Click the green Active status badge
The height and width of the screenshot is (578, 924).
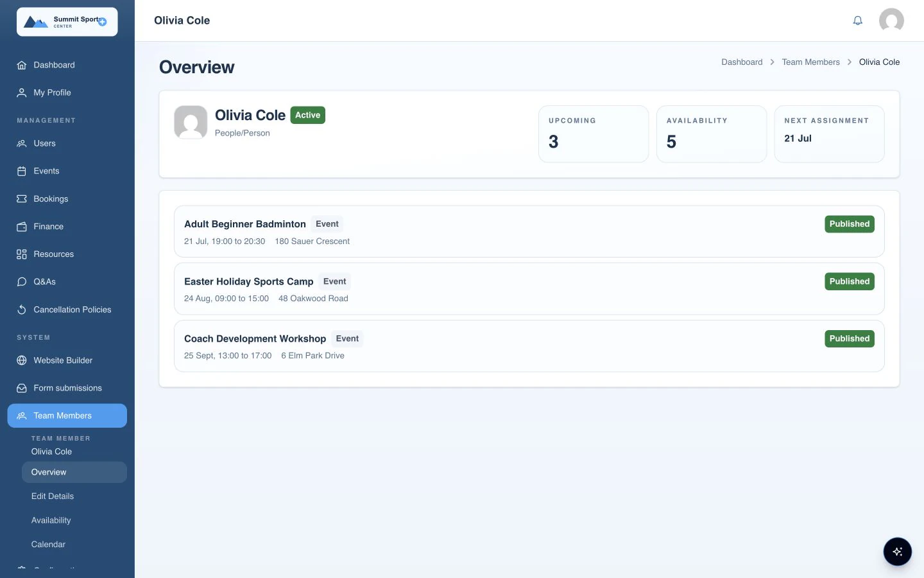(x=308, y=115)
